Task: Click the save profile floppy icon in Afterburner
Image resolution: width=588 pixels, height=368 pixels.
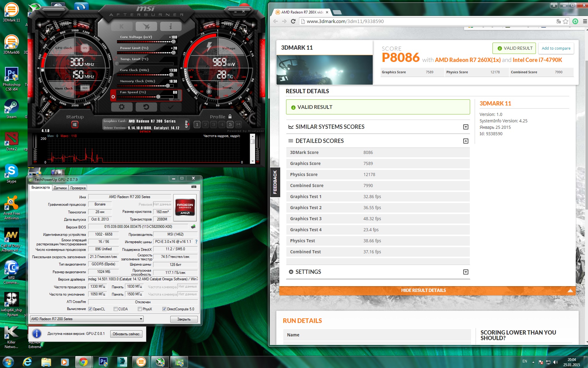Action: click(x=238, y=125)
